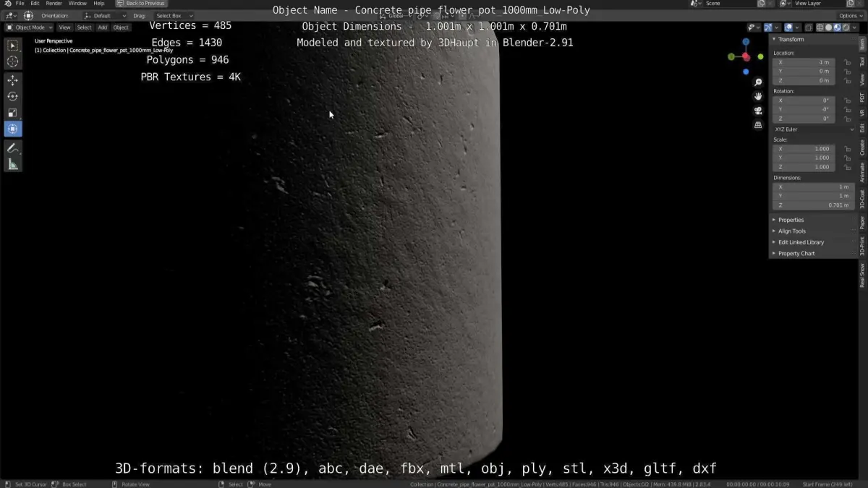Select rendered viewport shading
Viewport: 868px width, 488px height.
tap(845, 27)
